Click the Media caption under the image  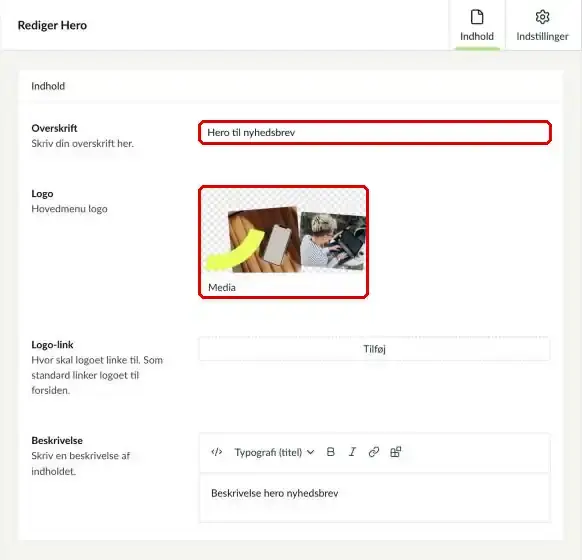(x=222, y=287)
